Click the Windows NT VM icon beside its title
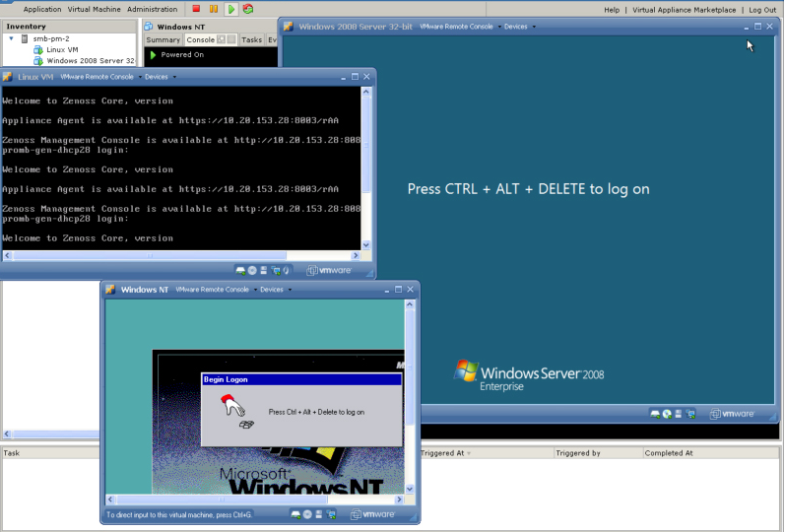785x532 pixels. (148, 27)
